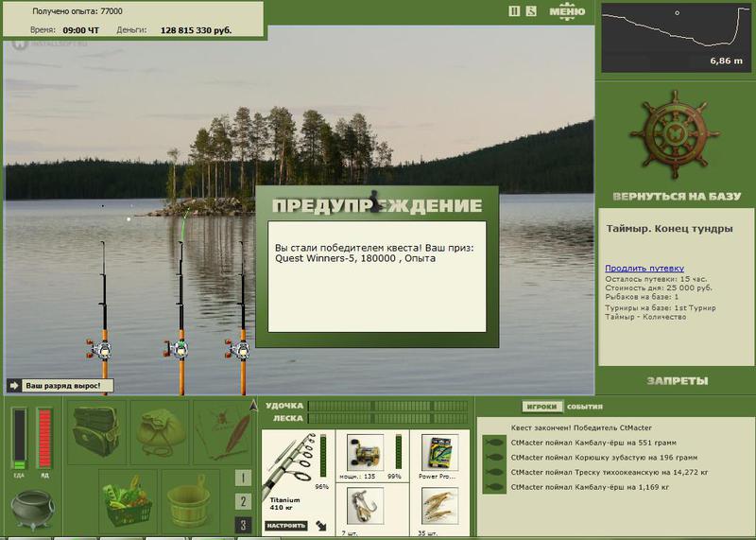
Task: Click the Рыбаков на базе: 1 text
Action: coord(642,297)
